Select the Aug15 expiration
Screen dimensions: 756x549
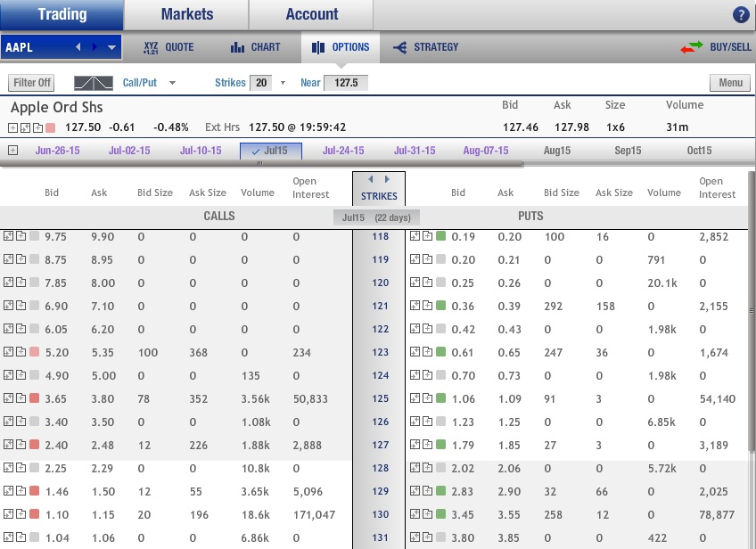[x=557, y=151]
